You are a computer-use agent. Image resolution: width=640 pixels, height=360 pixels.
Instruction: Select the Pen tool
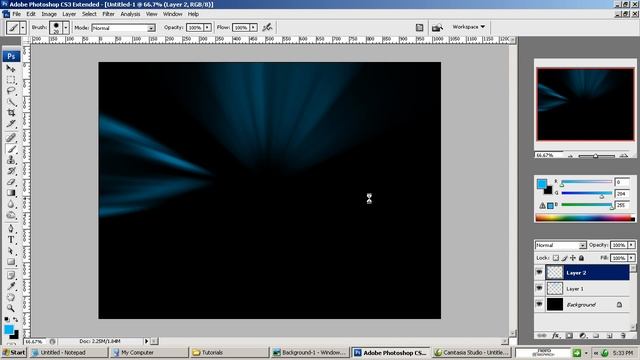pos(11,229)
